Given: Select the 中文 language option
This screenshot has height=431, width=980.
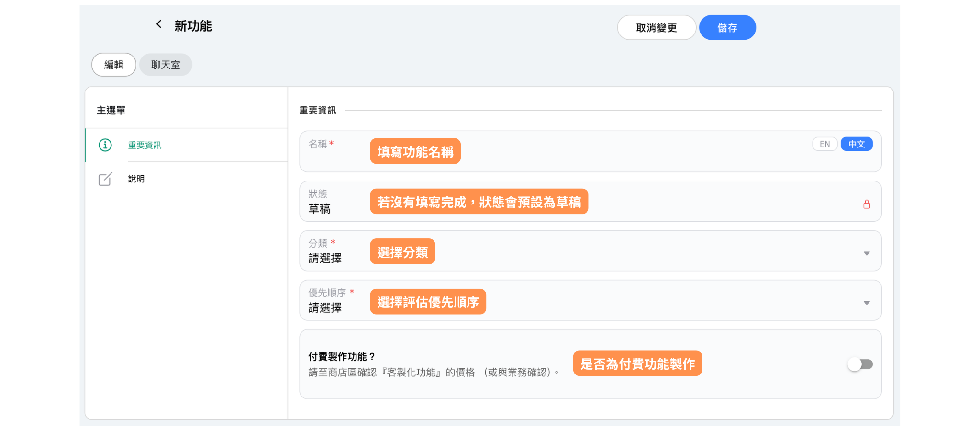Looking at the screenshot, I should [856, 144].
